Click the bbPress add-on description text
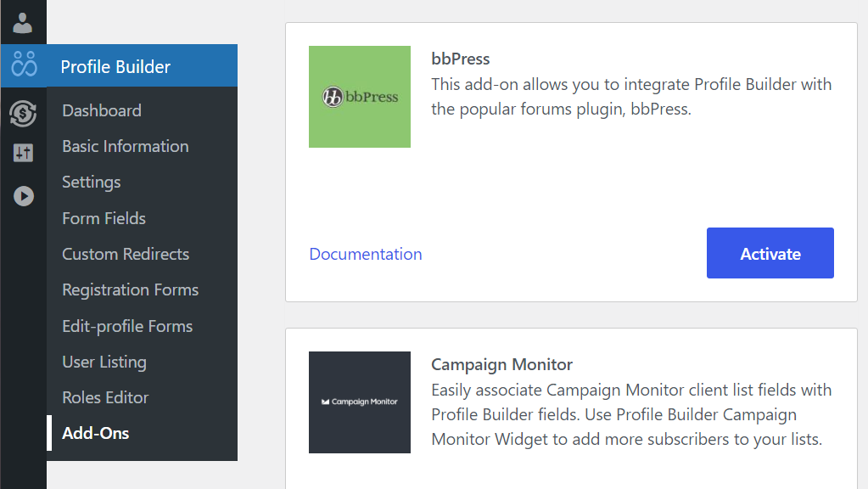868x489 pixels. (x=631, y=97)
